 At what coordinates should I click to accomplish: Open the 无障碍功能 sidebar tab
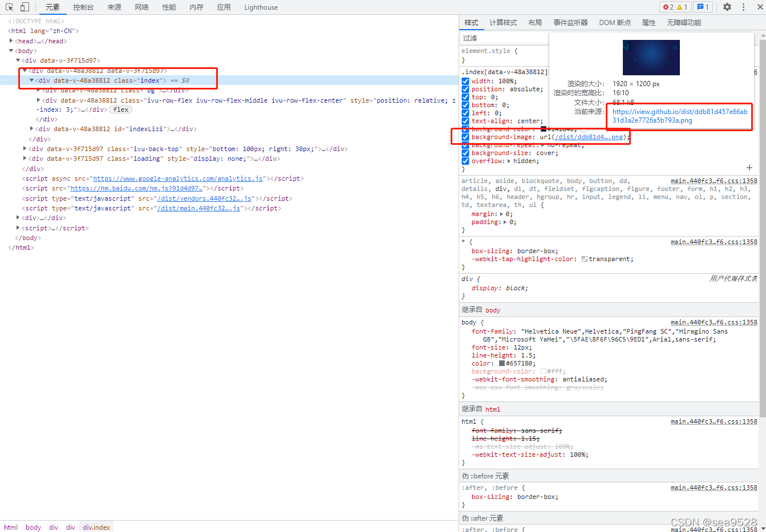[x=684, y=23]
